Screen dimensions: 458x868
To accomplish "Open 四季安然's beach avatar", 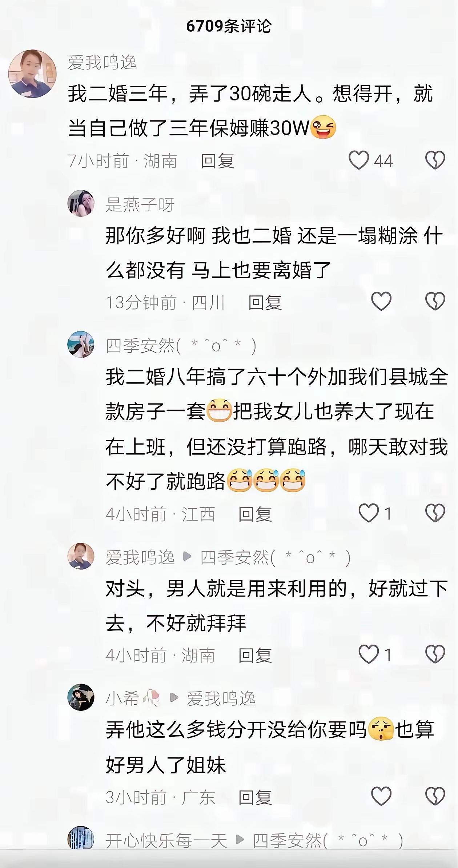I will click(x=81, y=345).
